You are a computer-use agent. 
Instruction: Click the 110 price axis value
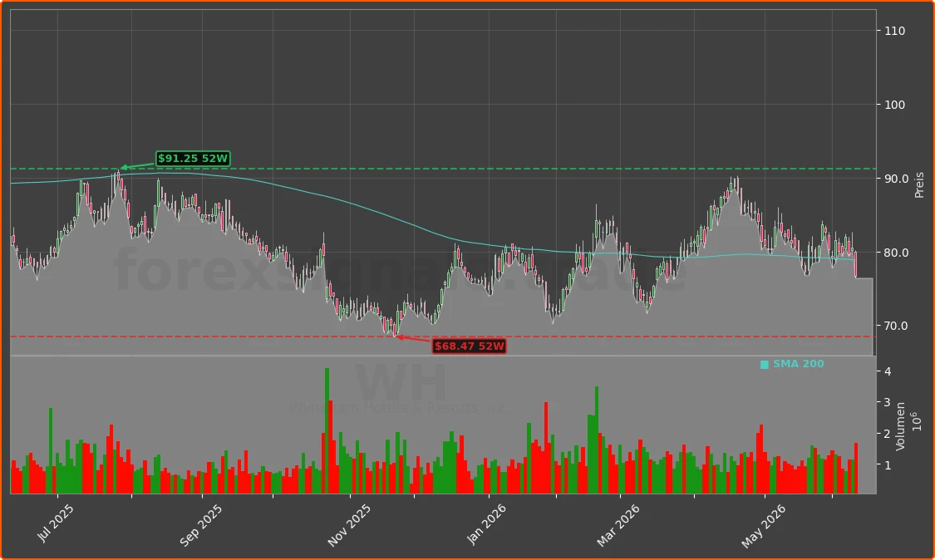tap(894, 31)
